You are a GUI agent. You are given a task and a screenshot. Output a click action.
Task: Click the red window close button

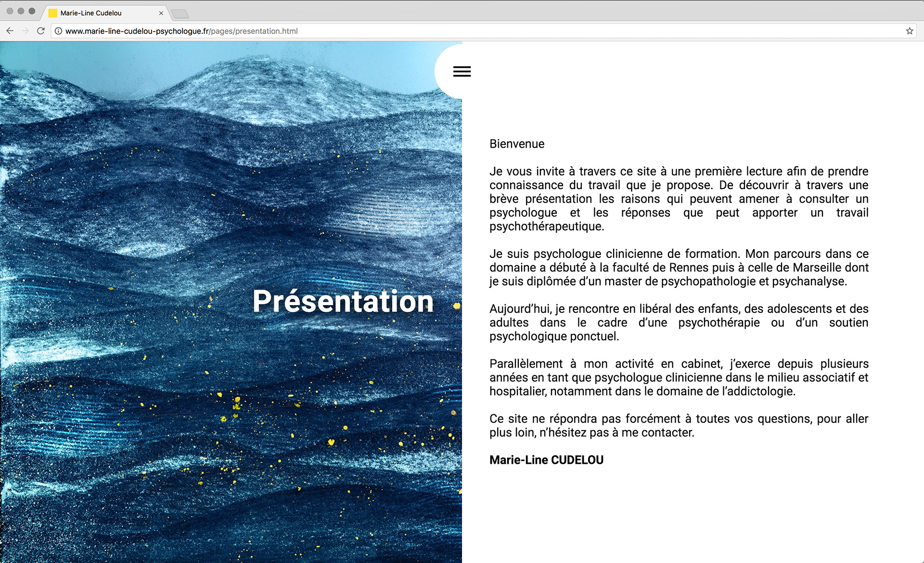coord(10,11)
